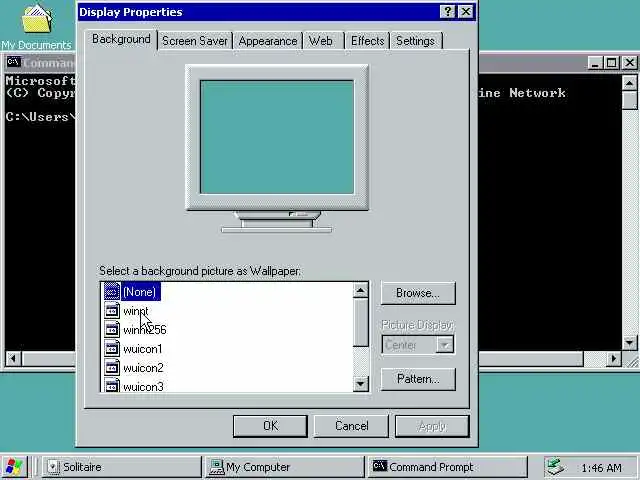Click the wallpaper list scrollbar thumb
The width and height of the screenshot is (640, 480).
click(360, 322)
